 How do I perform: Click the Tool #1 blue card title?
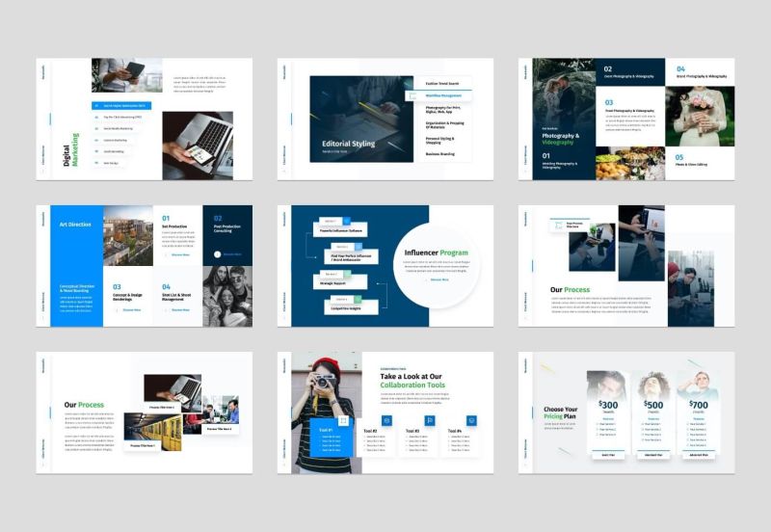[x=326, y=430]
